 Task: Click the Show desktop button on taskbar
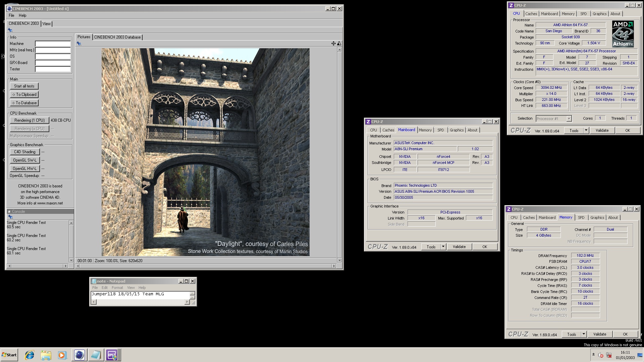pyautogui.click(x=640, y=355)
